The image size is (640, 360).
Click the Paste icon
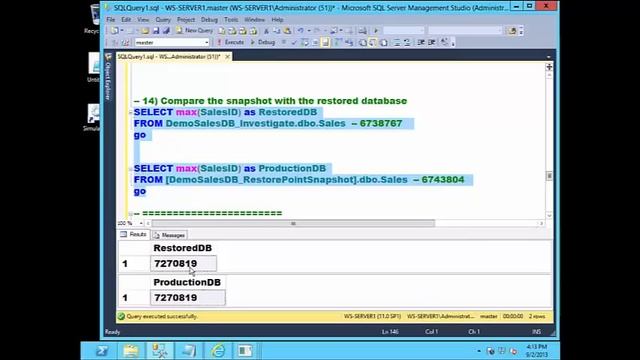pos(287,31)
